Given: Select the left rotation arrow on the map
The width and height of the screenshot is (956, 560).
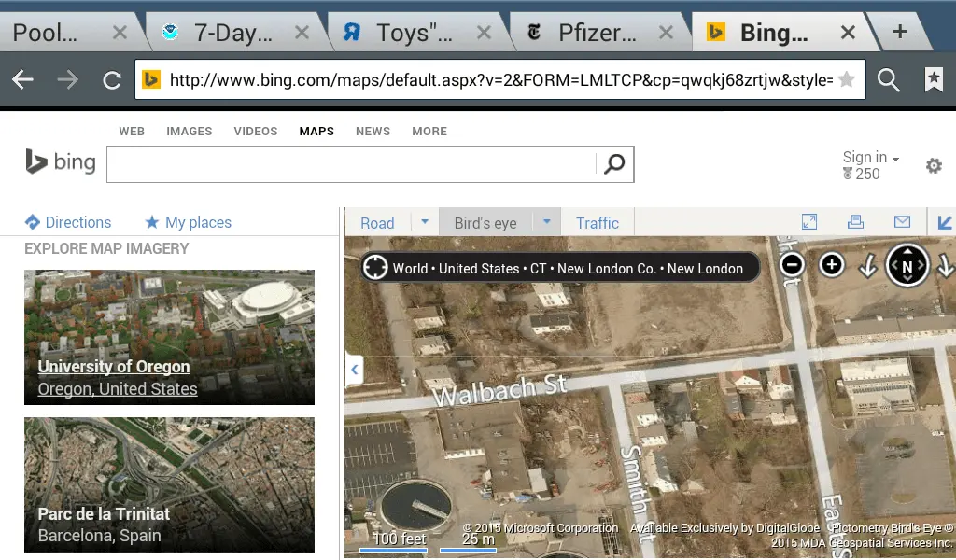Looking at the screenshot, I should (866, 266).
